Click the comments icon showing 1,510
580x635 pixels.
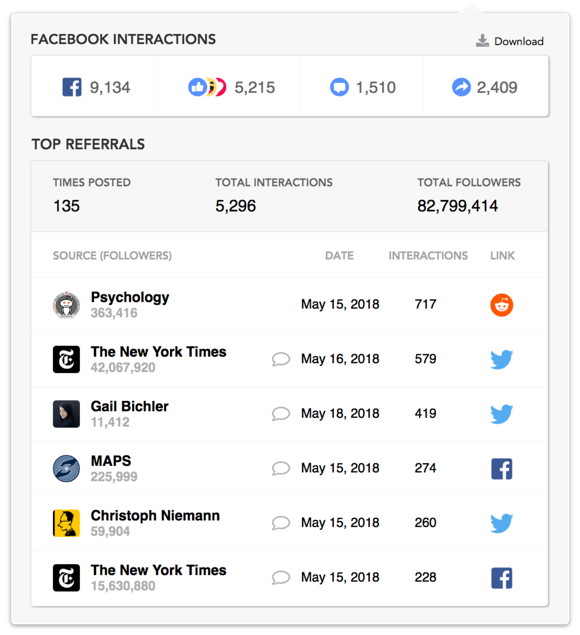(339, 87)
